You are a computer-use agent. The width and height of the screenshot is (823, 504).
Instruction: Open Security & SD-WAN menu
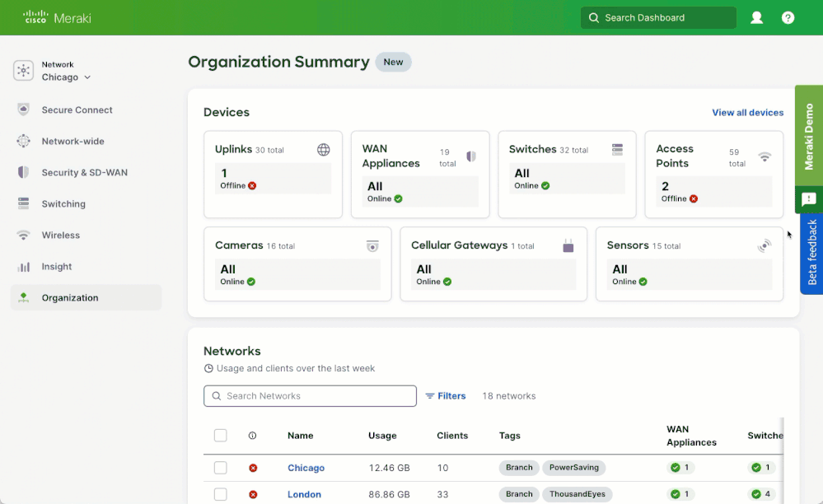pos(84,173)
